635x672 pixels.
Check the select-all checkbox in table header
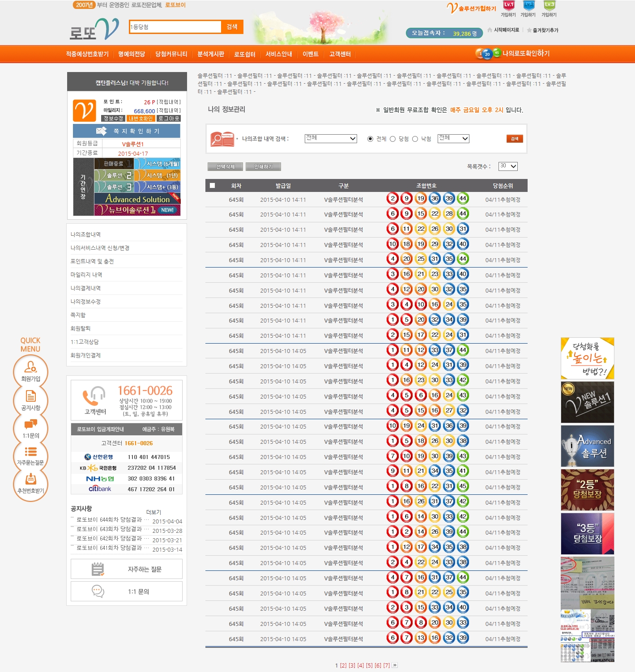[213, 186]
